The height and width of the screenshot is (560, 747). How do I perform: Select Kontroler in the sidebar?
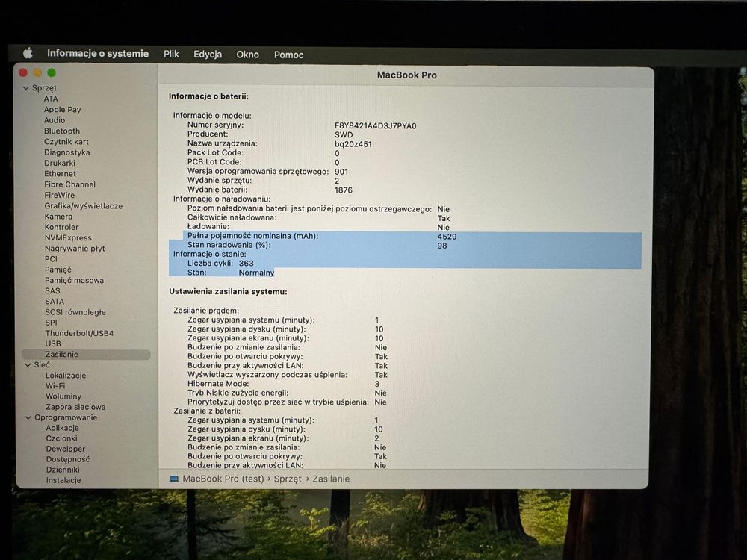click(61, 227)
